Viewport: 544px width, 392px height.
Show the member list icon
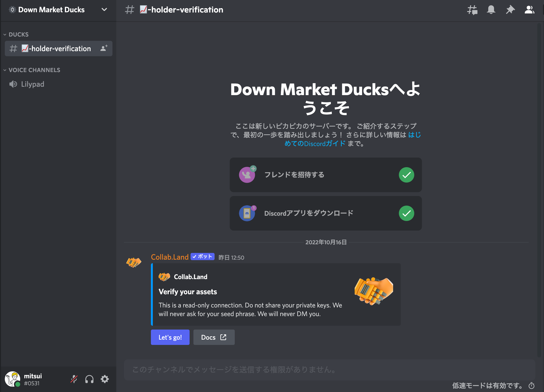[x=529, y=10]
